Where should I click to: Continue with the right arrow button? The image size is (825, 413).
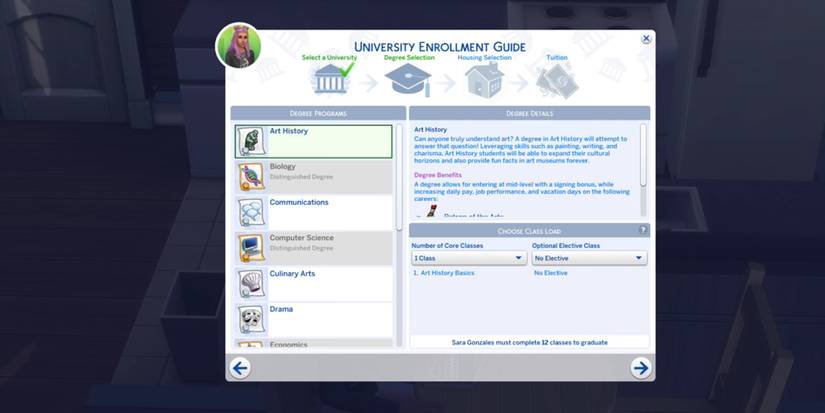click(641, 368)
